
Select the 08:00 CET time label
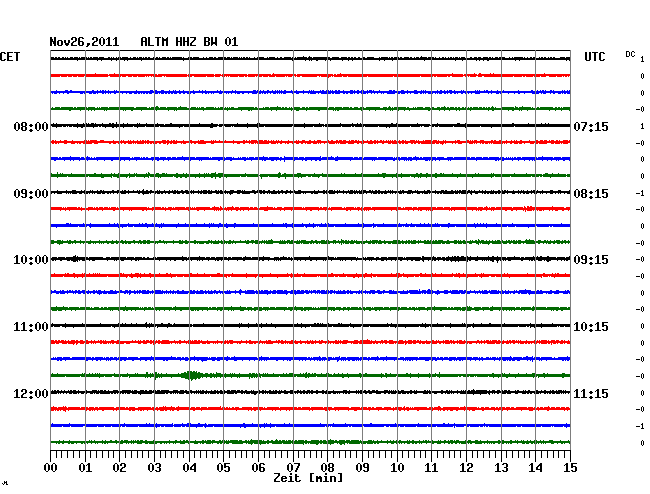[31, 127]
